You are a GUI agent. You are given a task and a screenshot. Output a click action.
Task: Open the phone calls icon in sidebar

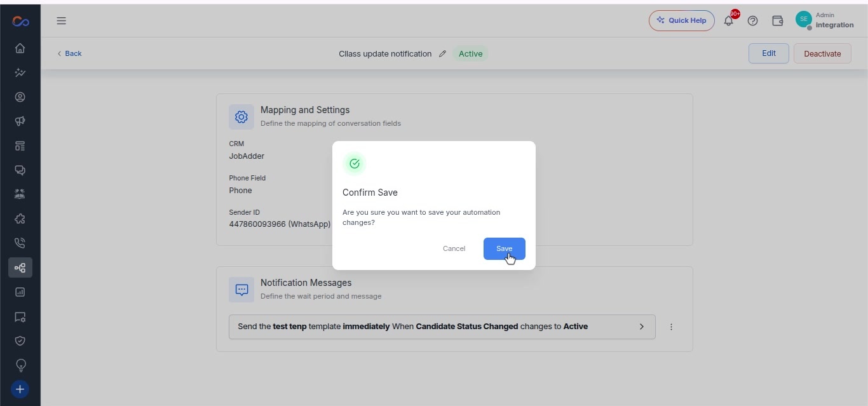pos(20,243)
